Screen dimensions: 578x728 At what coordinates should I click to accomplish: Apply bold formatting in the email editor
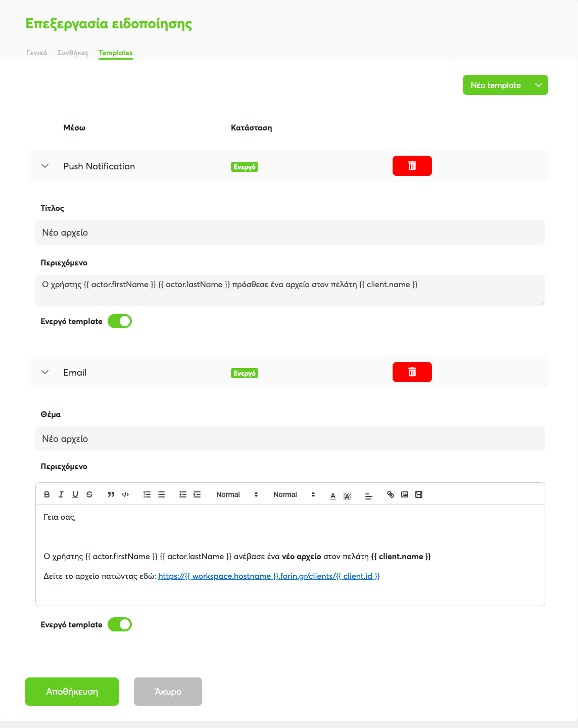pos(47,494)
